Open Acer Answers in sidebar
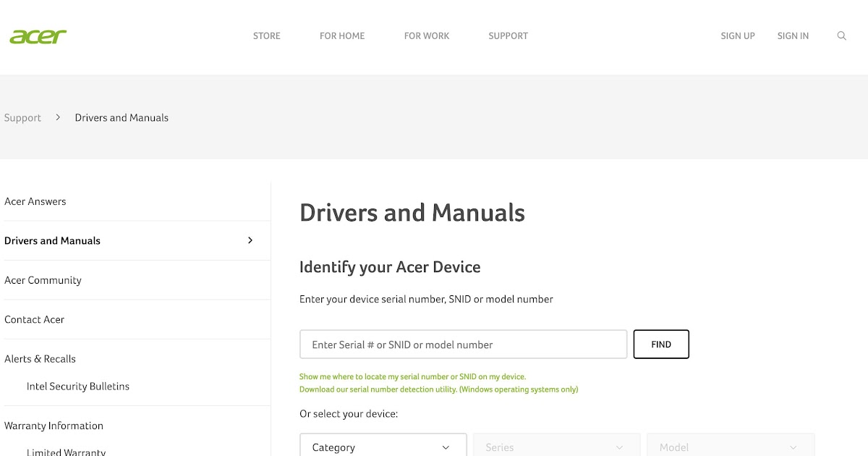 (35, 201)
